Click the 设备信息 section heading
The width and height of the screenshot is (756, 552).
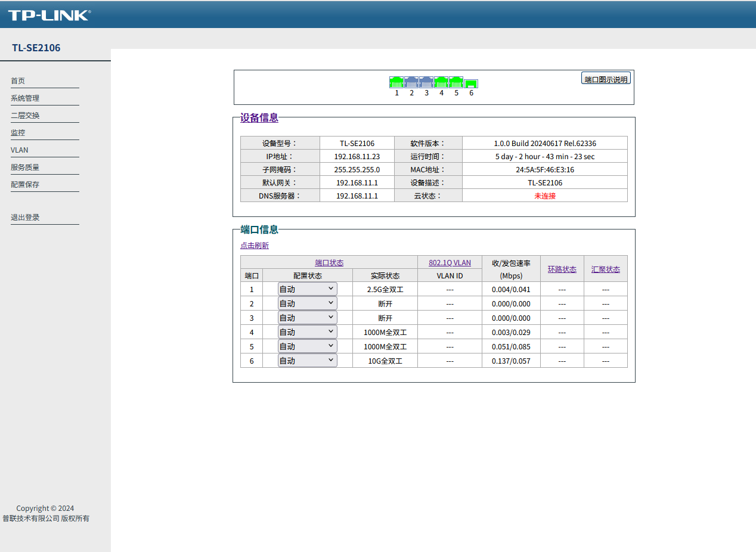coord(259,117)
